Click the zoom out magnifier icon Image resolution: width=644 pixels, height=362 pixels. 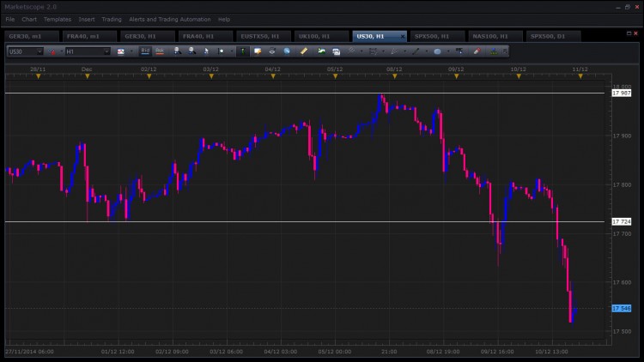[191, 51]
